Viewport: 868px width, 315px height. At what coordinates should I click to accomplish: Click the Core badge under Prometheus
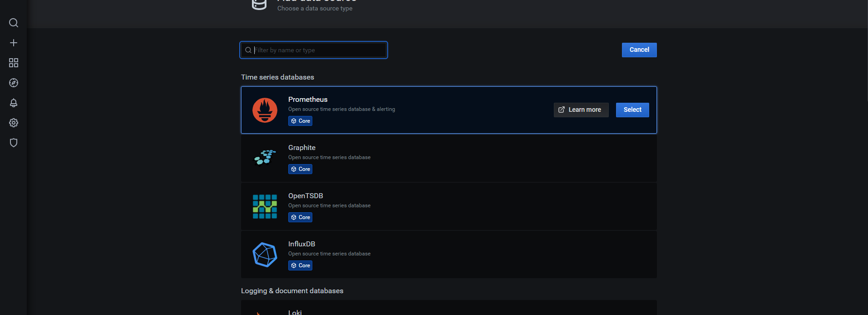tap(300, 121)
